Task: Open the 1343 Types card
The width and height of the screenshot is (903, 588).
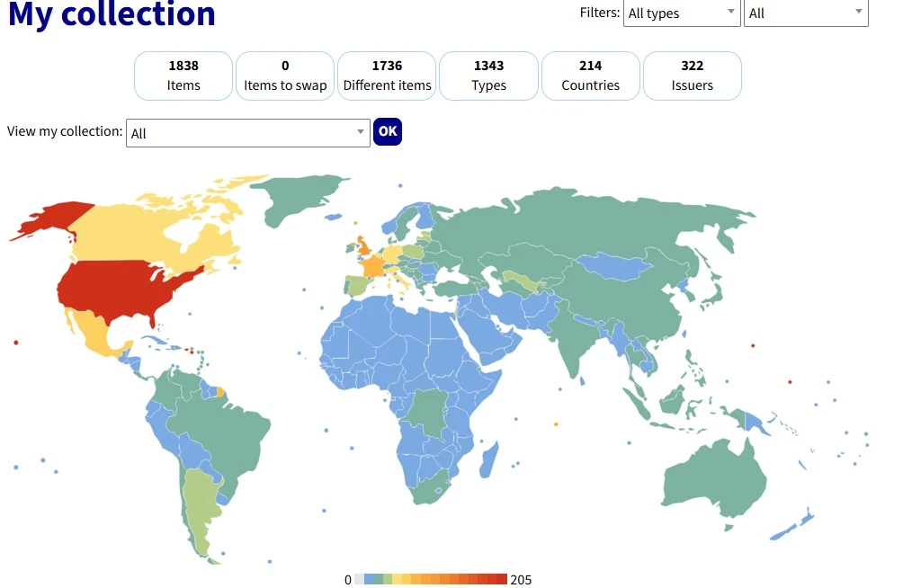Action: click(489, 76)
